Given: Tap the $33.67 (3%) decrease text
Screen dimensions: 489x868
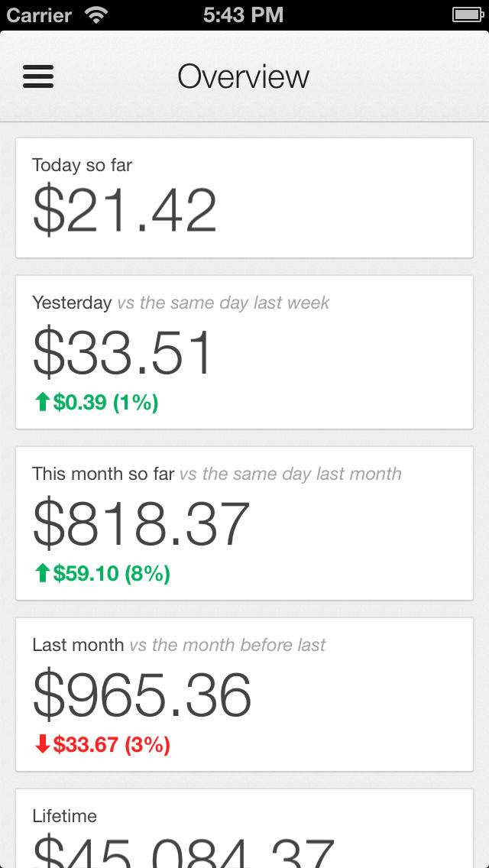Looking at the screenshot, I should click(112, 745).
